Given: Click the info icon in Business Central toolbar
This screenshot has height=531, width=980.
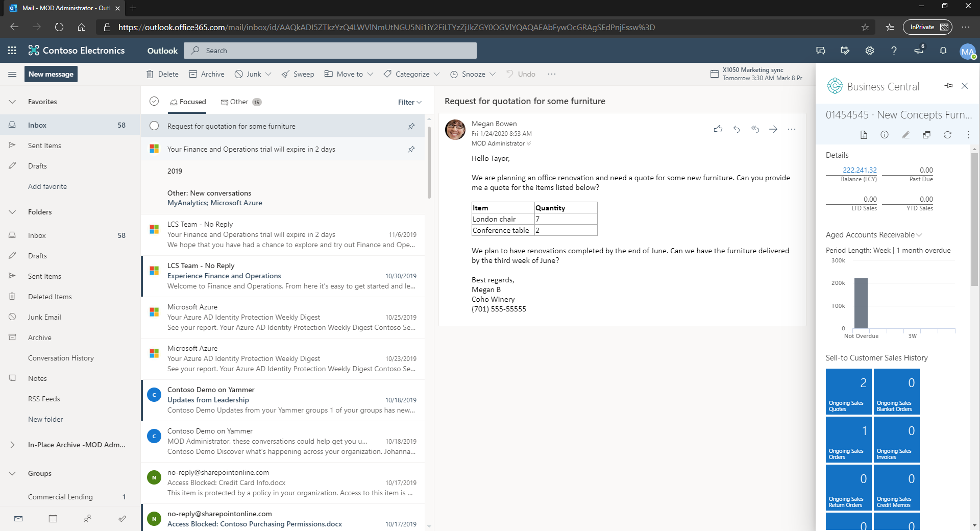Looking at the screenshot, I should [x=885, y=135].
